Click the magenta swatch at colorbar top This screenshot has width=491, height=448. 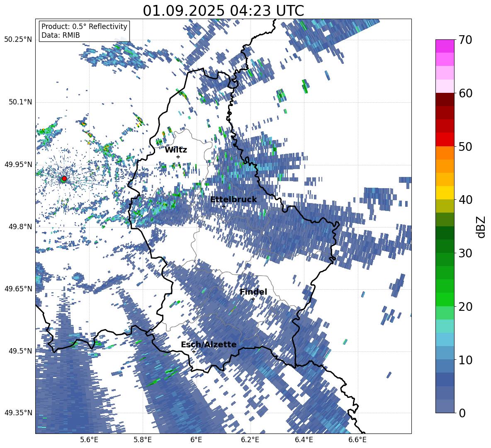point(445,46)
